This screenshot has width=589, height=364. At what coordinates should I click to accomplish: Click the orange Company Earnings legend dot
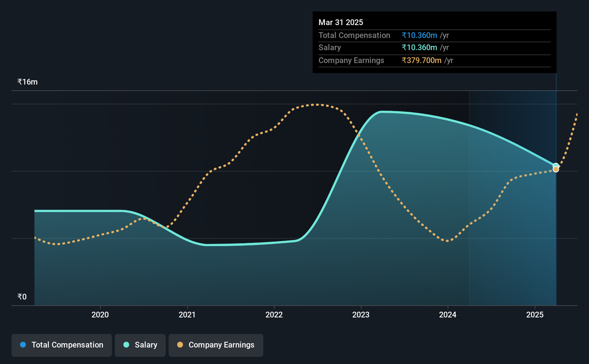point(180,345)
